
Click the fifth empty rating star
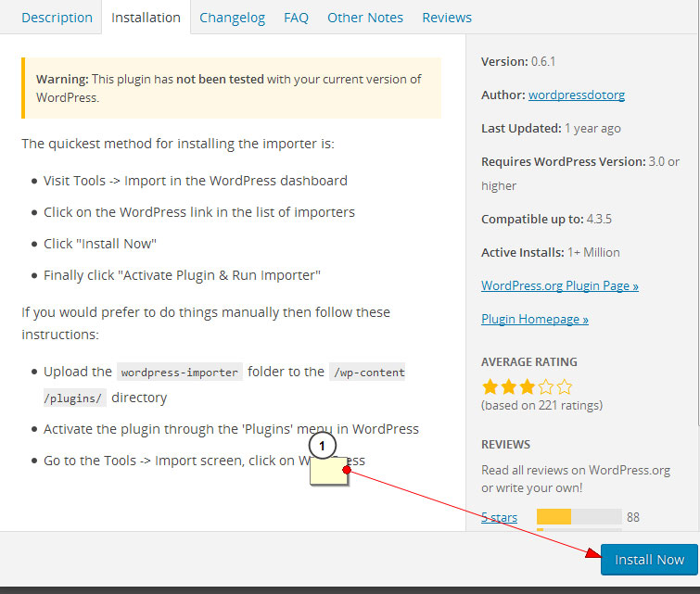coord(565,386)
